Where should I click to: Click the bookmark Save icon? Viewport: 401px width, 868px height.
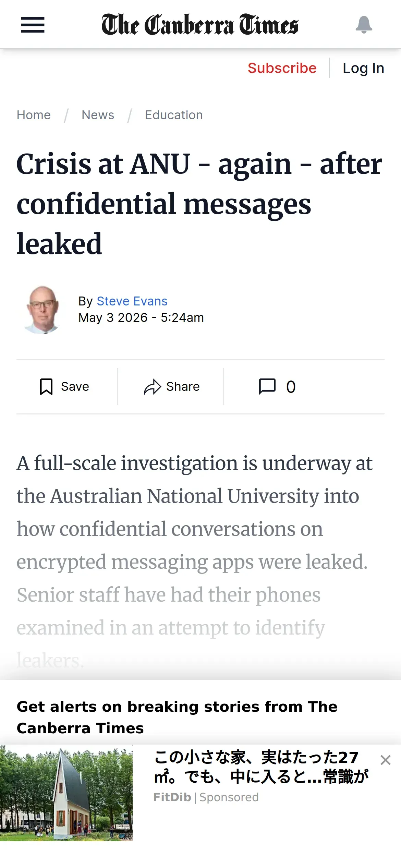click(x=46, y=387)
